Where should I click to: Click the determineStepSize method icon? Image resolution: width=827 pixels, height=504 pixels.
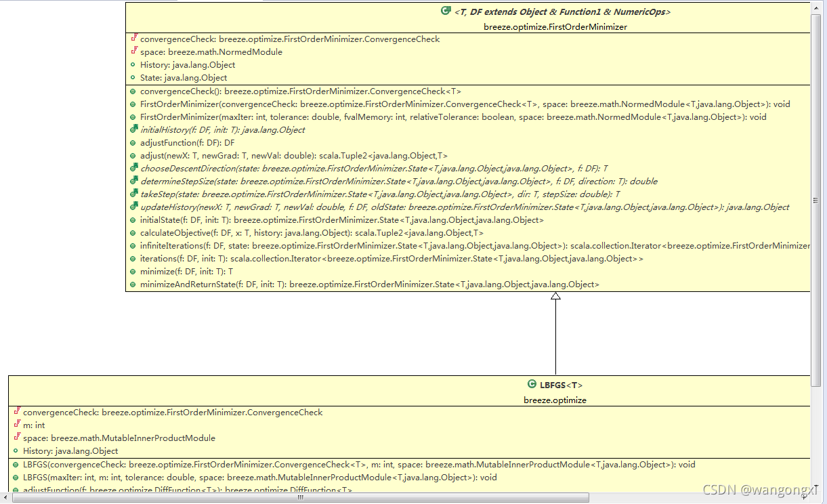133,181
